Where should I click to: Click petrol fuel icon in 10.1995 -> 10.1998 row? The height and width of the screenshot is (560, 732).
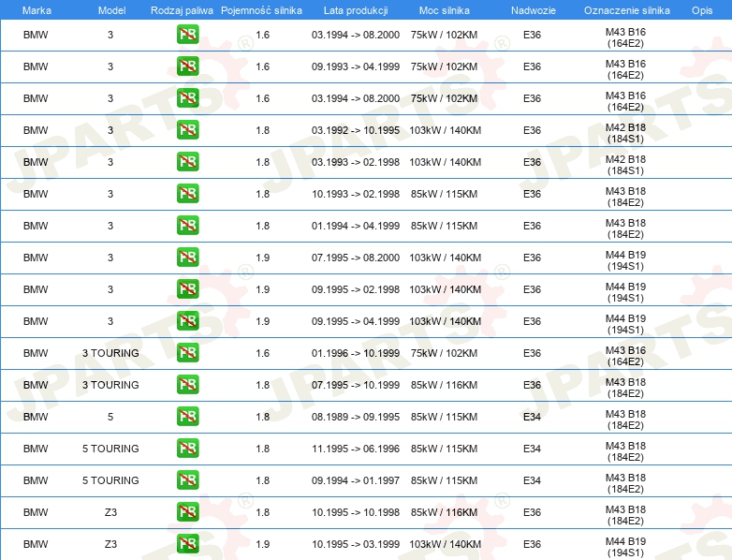coord(187,511)
